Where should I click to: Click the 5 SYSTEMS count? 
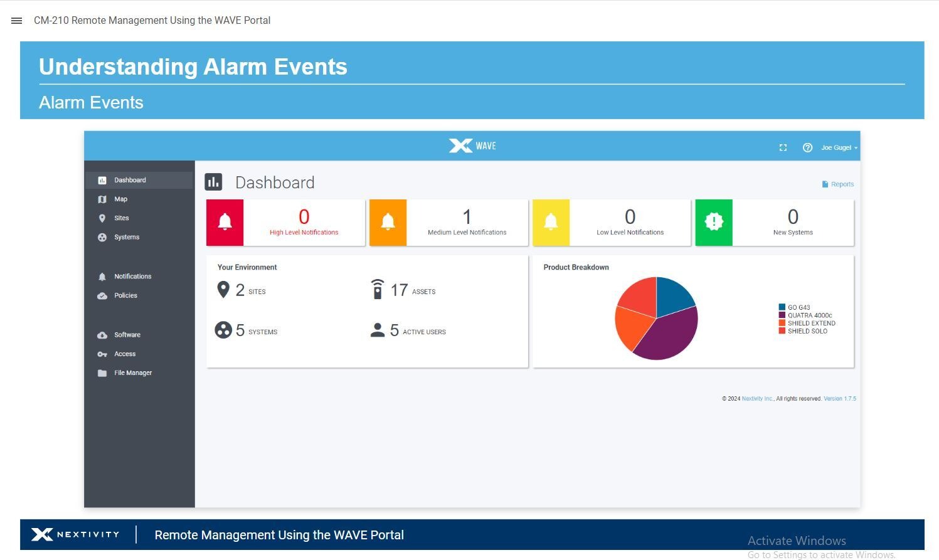coord(257,330)
